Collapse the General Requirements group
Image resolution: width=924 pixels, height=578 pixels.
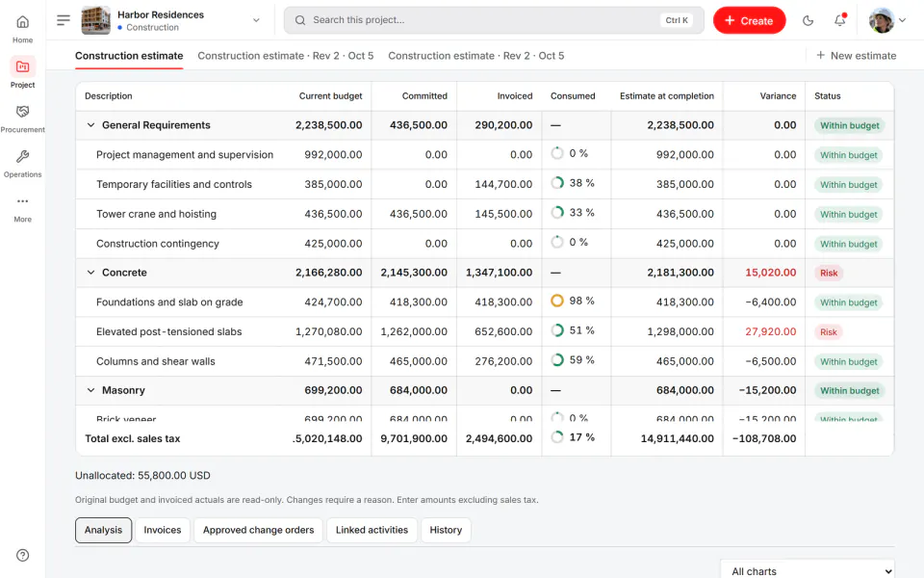tap(90, 125)
